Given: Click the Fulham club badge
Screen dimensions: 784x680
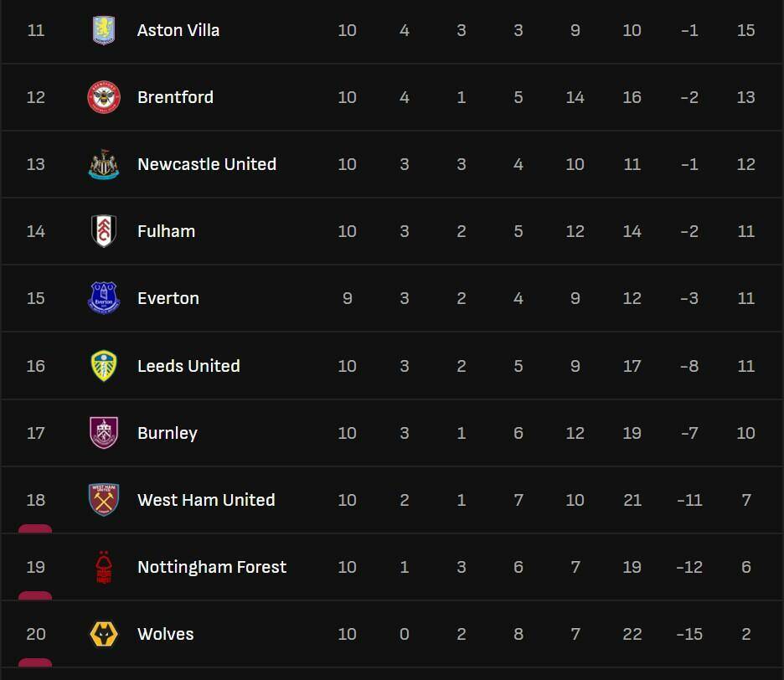Looking at the screenshot, I should point(104,231).
